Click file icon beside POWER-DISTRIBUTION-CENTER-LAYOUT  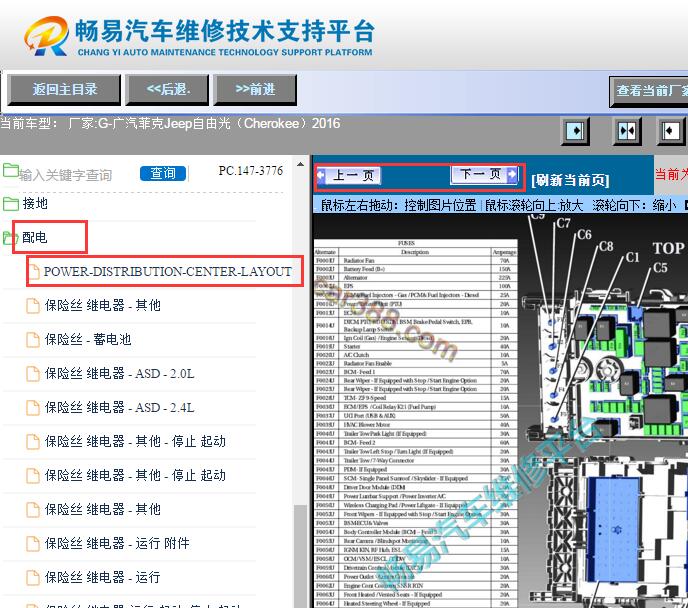pyautogui.click(x=34, y=272)
